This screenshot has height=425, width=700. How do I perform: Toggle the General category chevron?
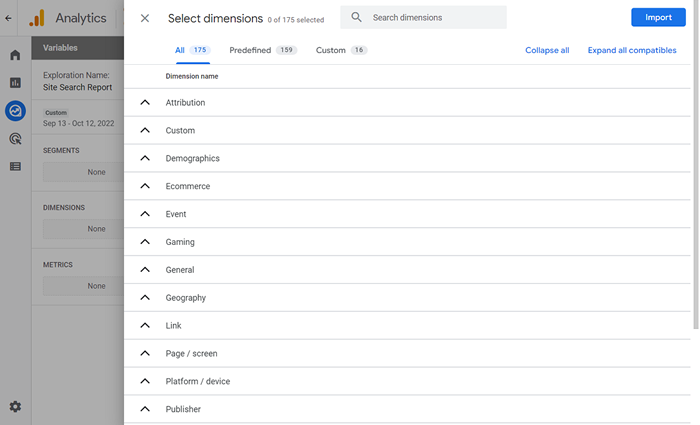point(145,270)
